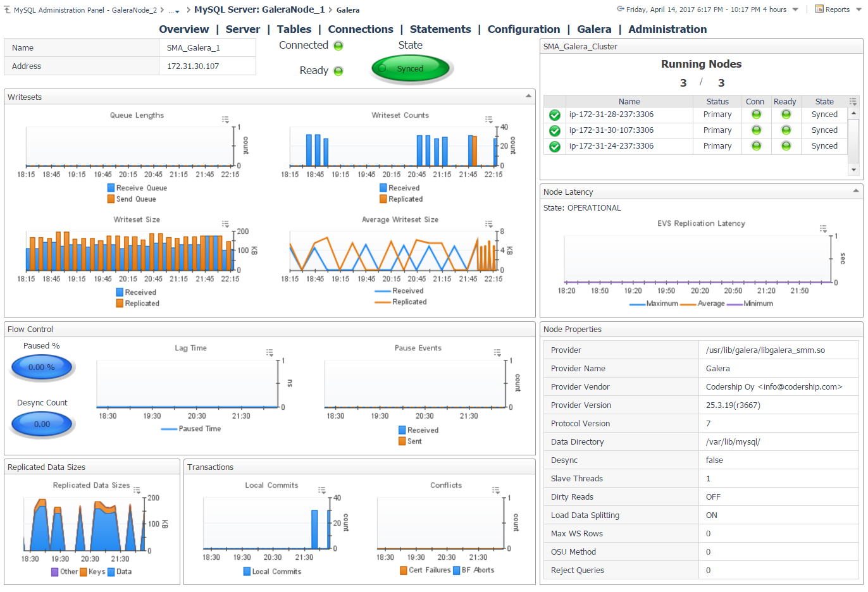Click Conn status light for ip-172-31-30-107

[756, 130]
